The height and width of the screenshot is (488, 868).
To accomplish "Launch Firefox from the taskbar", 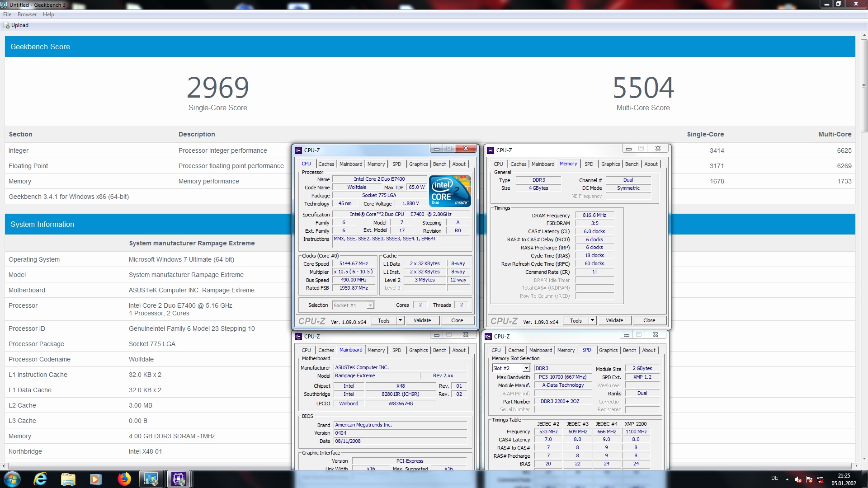I will point(124,479).
